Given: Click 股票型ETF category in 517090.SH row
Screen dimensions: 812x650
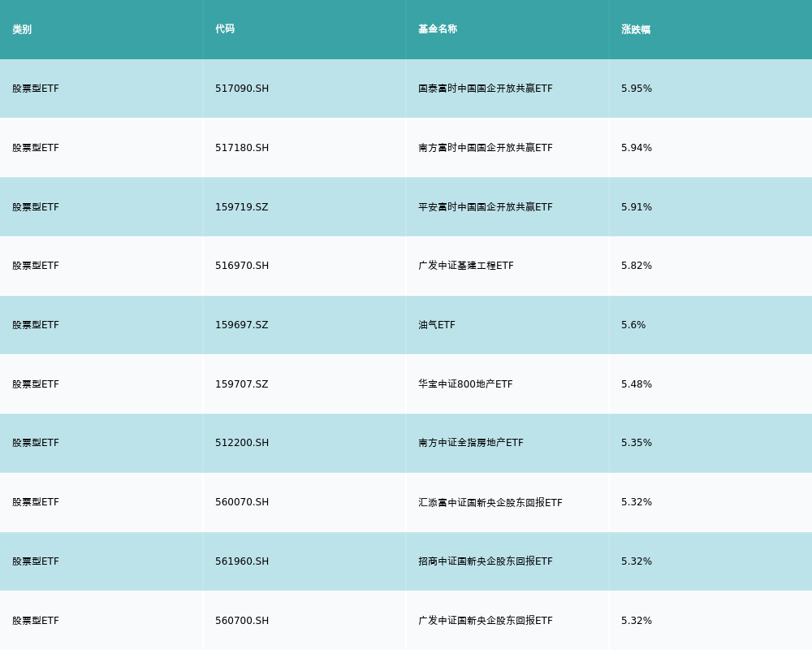Looking at the screenshot, I should (x=36, y=89).
